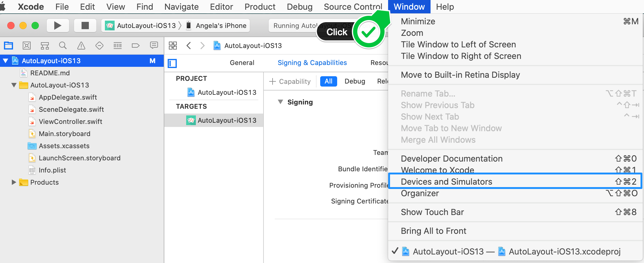Select Zoom in Window menu
Viewport: 644px width, 263px height.
pyautogui.click(x=515, y=33)
